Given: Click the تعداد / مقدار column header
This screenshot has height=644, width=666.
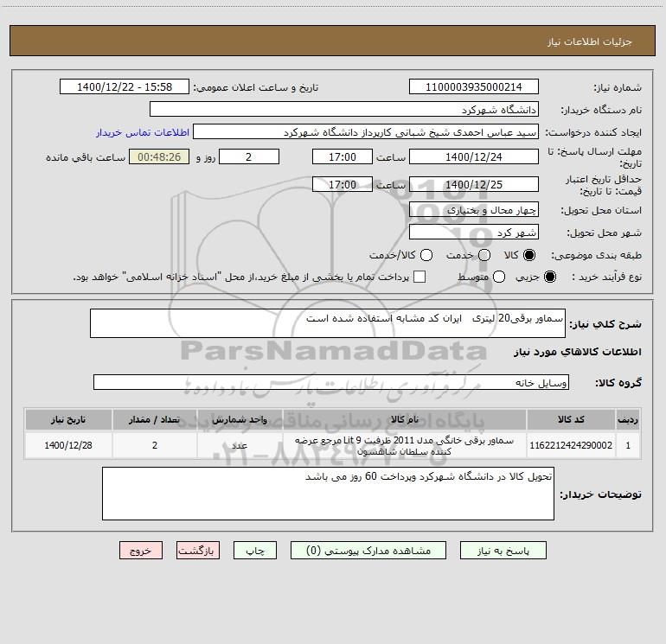Looking at the screenshot, I should [x=155, y=419].
